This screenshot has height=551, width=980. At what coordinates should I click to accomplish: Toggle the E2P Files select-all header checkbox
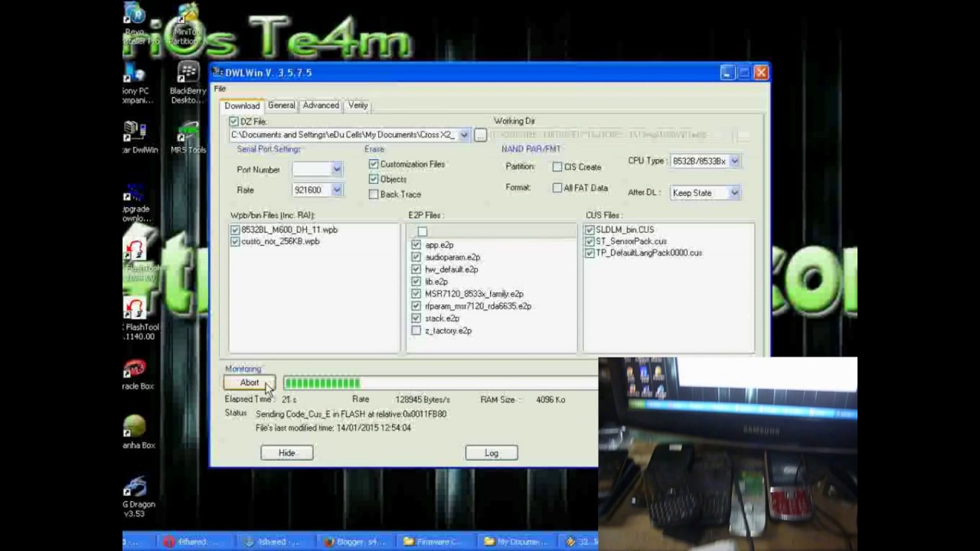pos(422,231)
